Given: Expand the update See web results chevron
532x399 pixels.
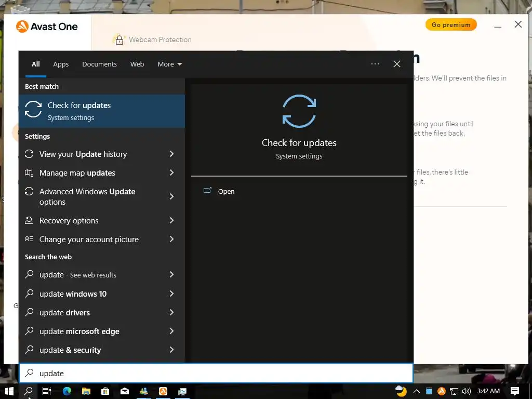Looking at the screenshot, I should [171, 274].
